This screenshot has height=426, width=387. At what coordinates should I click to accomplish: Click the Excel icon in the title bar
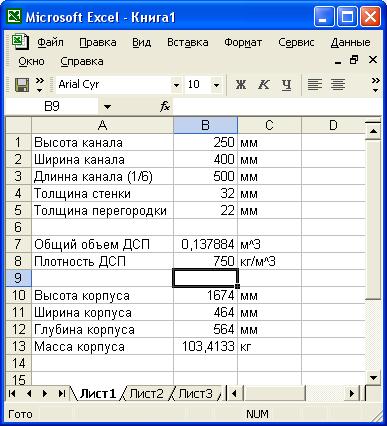pos(14,16)
